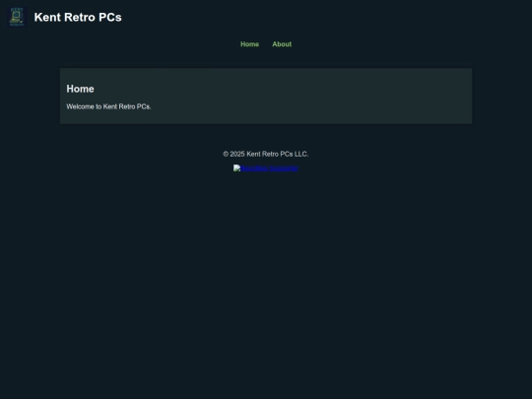Open the About navigation link
This screenshot has width=532, height=399.
[x=282, y=44]
